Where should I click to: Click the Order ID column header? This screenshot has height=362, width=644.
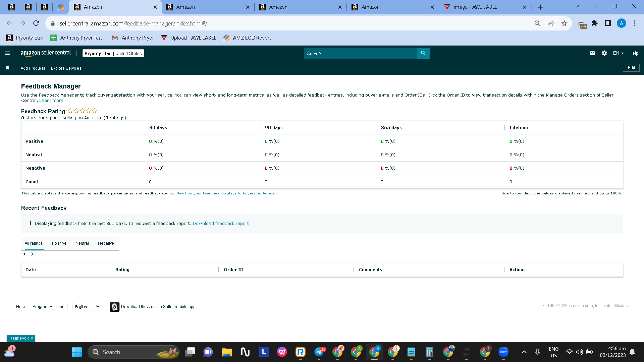233,270
